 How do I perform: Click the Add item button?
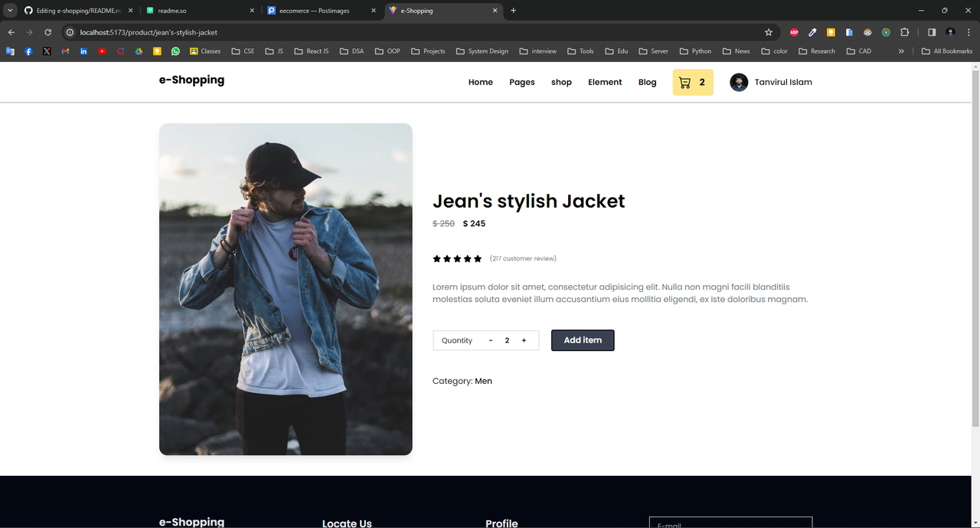click(583, 340)
